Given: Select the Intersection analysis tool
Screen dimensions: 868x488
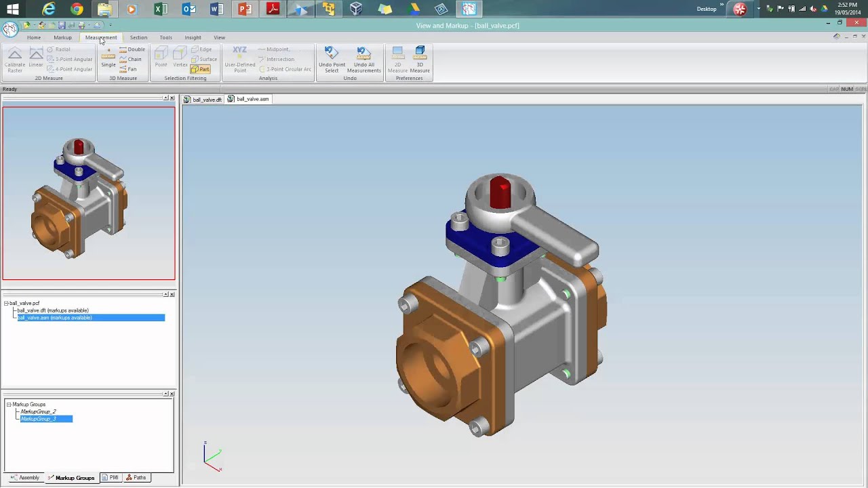Looking at the screenshot, I should click(x=277, y=59).
